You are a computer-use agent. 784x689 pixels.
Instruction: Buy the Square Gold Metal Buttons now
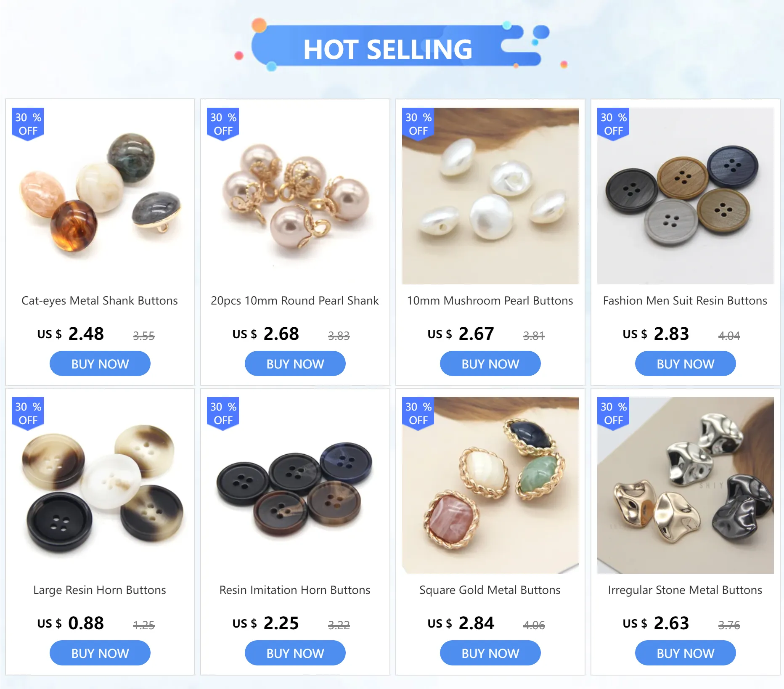[490, 653]
